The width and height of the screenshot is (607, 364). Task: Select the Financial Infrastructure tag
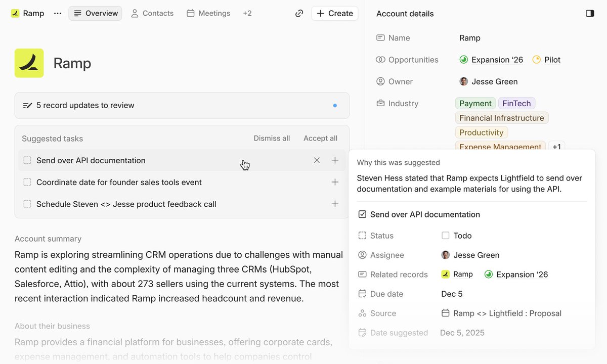coord(502,118)
